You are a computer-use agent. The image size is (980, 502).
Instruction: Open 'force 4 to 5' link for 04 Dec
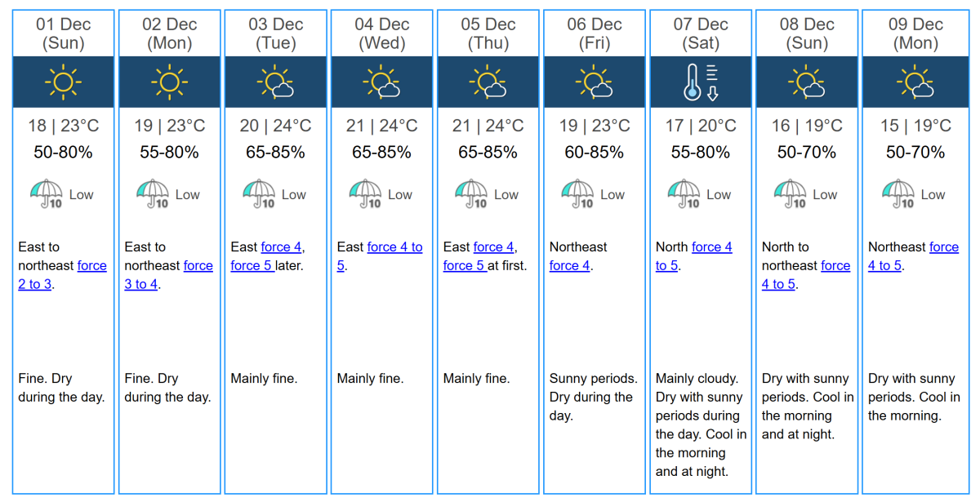394,247
